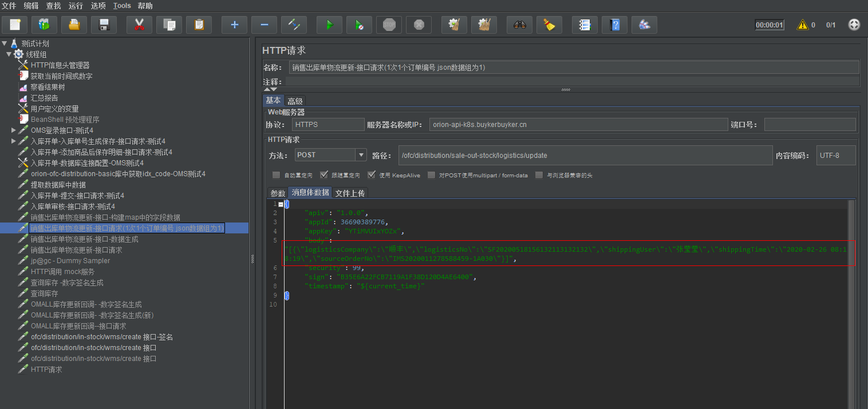Save the test plan with floppy icon
Screen dimensions: 868x409
point(104,25)
